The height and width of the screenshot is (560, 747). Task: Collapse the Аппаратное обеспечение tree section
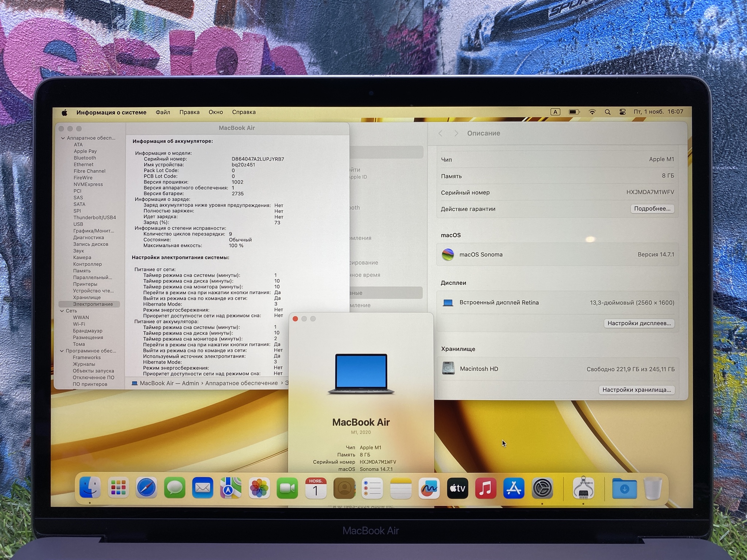63,138
